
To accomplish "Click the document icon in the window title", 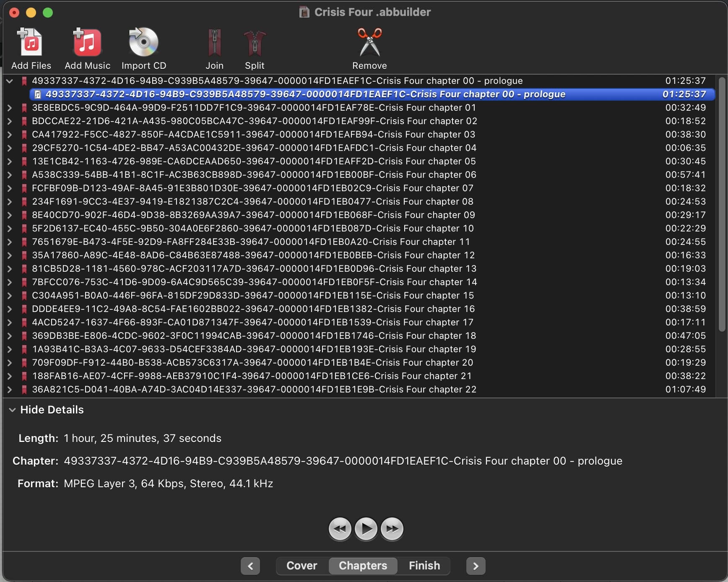I will [x=304, y=12].
